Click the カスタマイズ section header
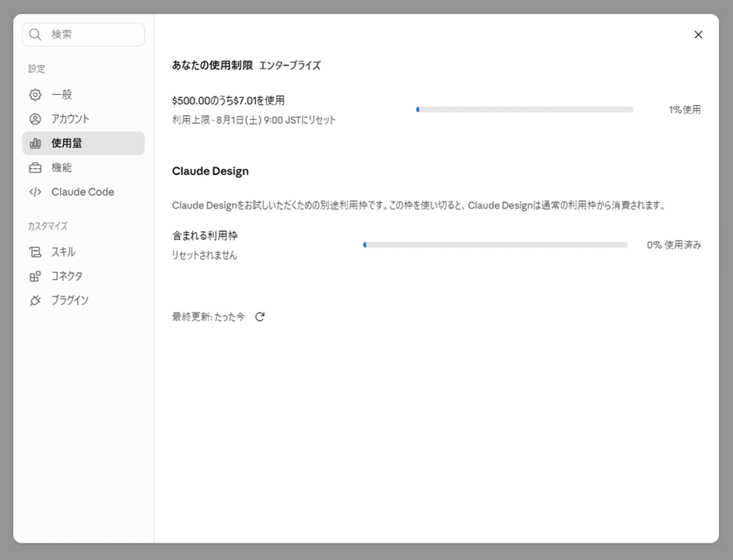This screenshot has height=560, width=733. pos(47,226)
